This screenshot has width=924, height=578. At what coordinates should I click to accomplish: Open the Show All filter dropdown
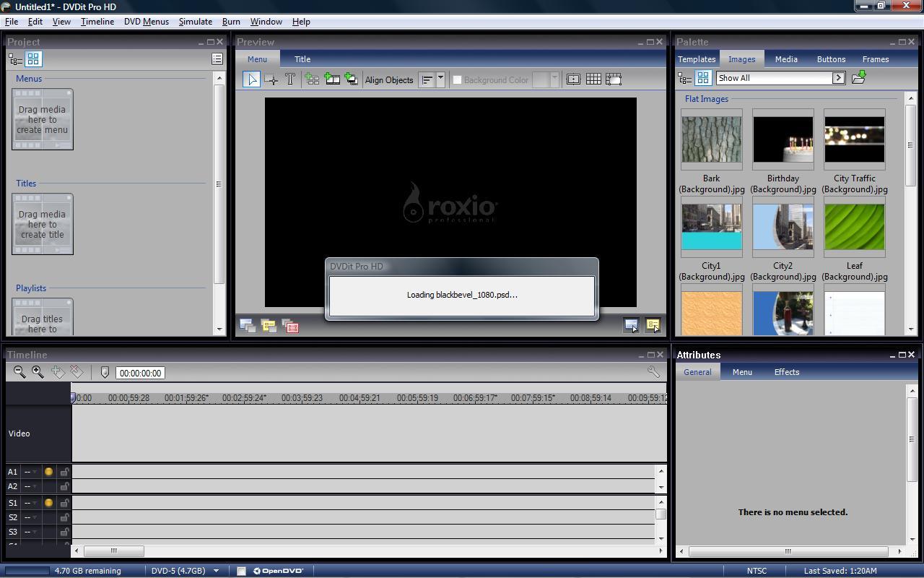coord(839,78)
